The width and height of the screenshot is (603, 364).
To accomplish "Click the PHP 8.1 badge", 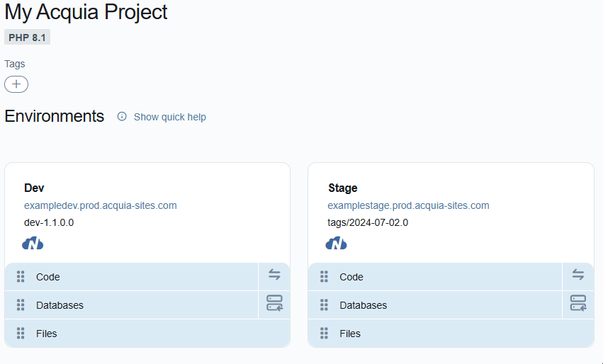I will tap(28, 38).
